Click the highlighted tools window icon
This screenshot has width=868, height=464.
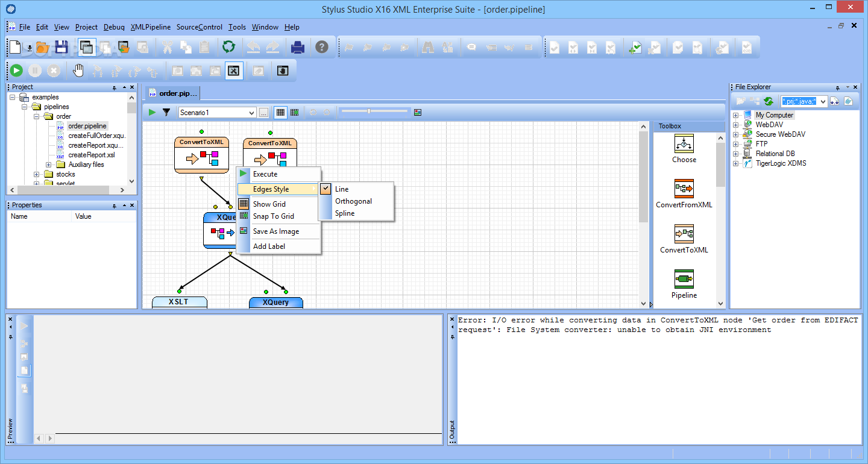[234, 71]
